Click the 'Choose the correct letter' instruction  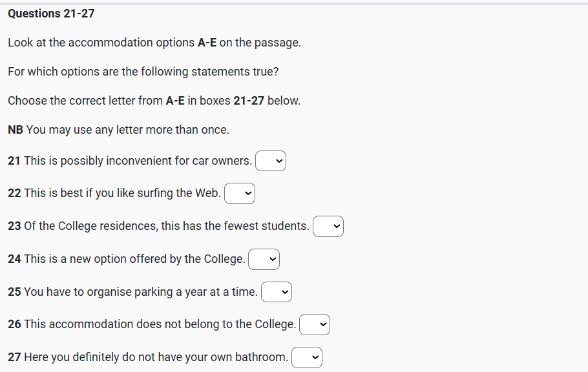[x=154, y=101]
